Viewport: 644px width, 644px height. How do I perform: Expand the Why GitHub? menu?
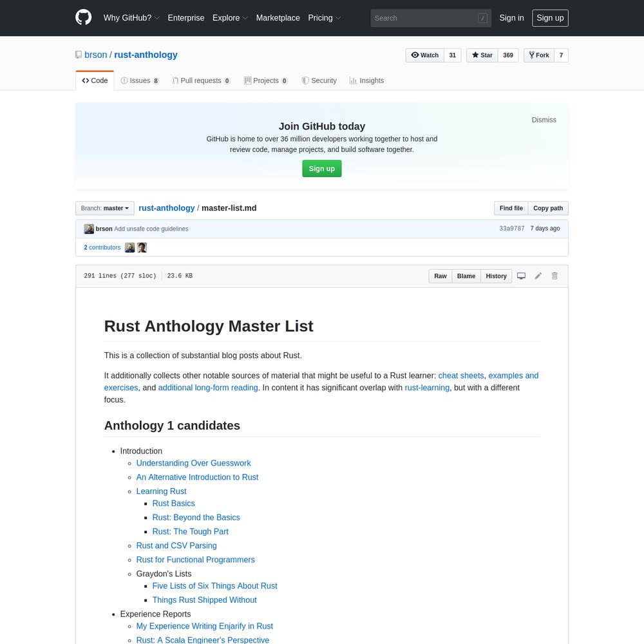pos(131,17)
